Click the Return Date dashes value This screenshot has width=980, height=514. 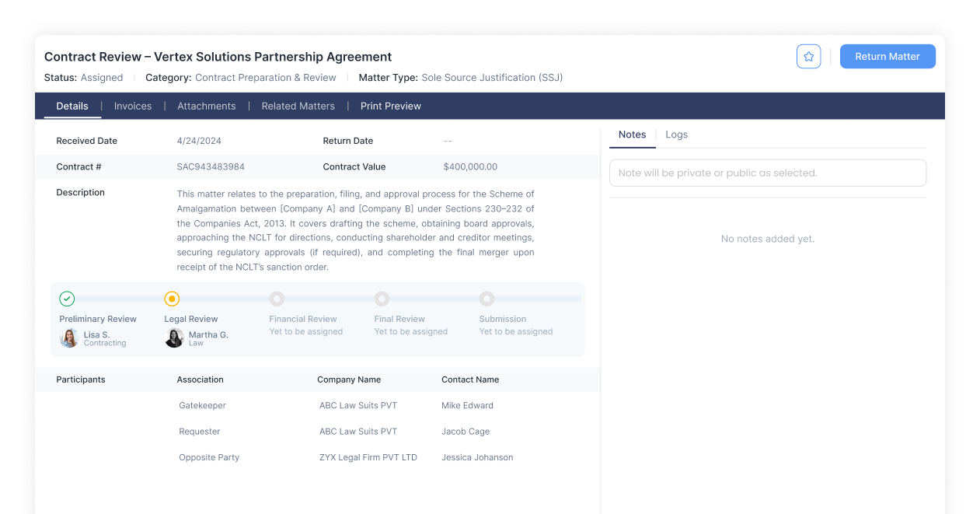click(x=448, y=141)
